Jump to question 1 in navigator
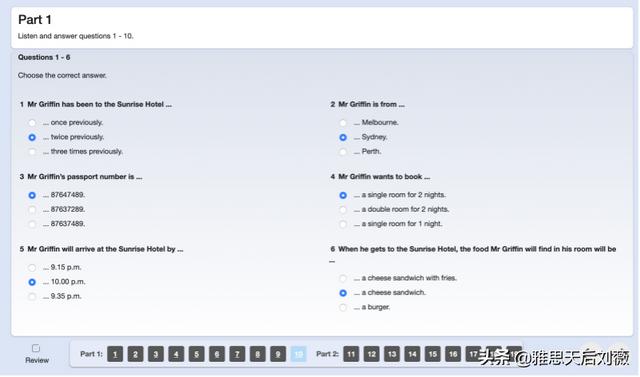The height and width of the screenshot is (377, 640). click(x=115, y=354)
